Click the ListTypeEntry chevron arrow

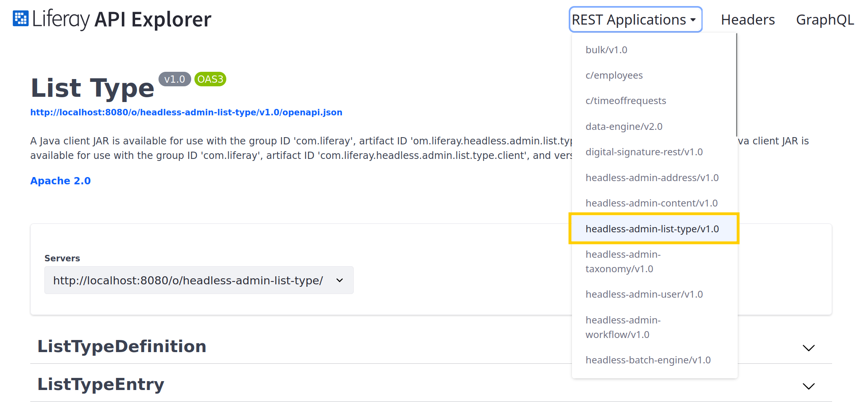tap(809, 386)
